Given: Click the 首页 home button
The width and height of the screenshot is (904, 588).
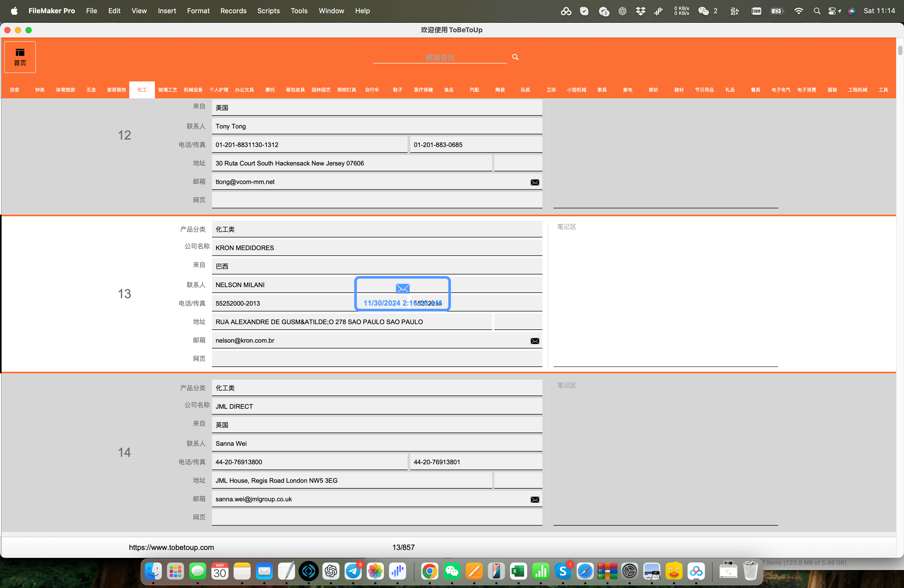Looking at the screenshot, I should tap(20, 57).
